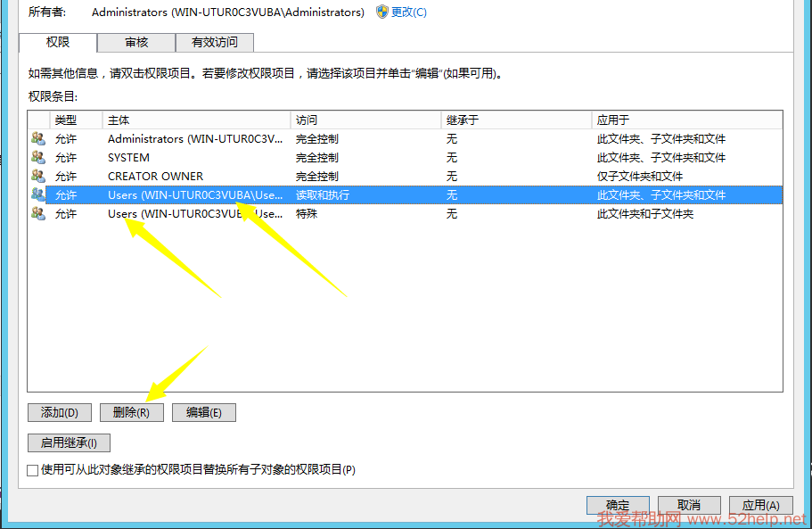Select the 权限 tab
This screenshot has height=529, width=812.
(58, 42)
